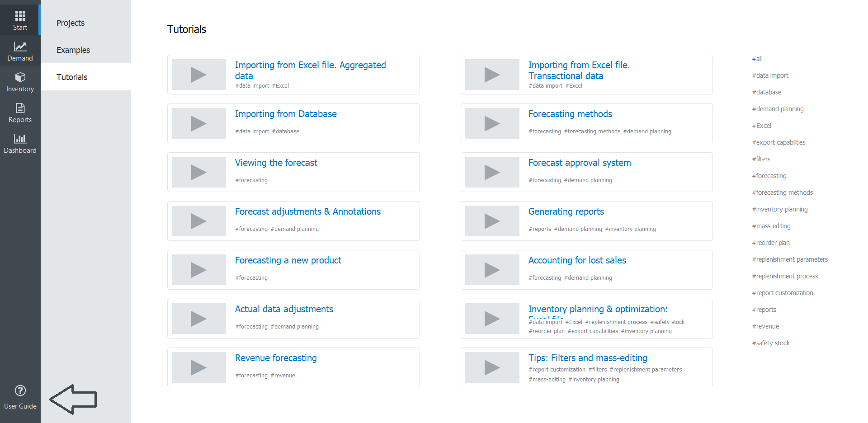The height and width of the screenshot is (423, 868).
Task: Open Forecast approval system tutorial link
Action: click(x=579, y=163)
